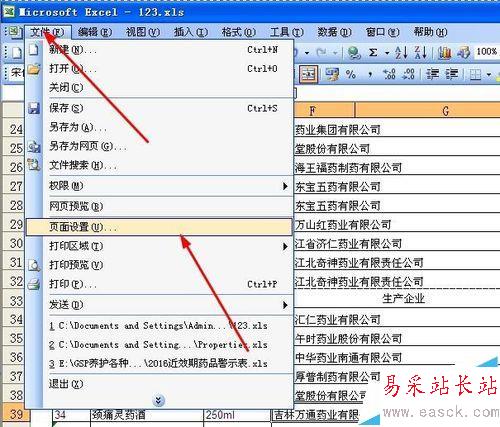Image resolution: width=500 pixels, height=427 pixels.
Task: Choose 打开 (Open) from File menu
Action: pos(159,69)
